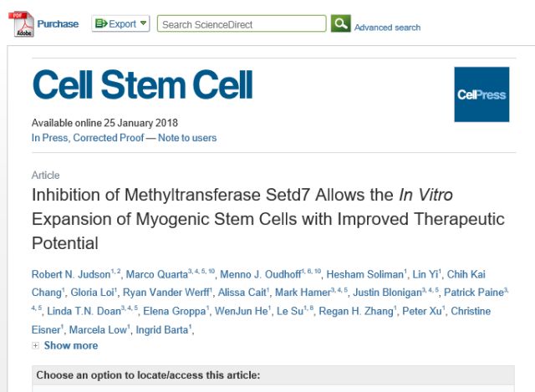
Task: Click inside the Search ScienceDirect field
Action: 241,24
